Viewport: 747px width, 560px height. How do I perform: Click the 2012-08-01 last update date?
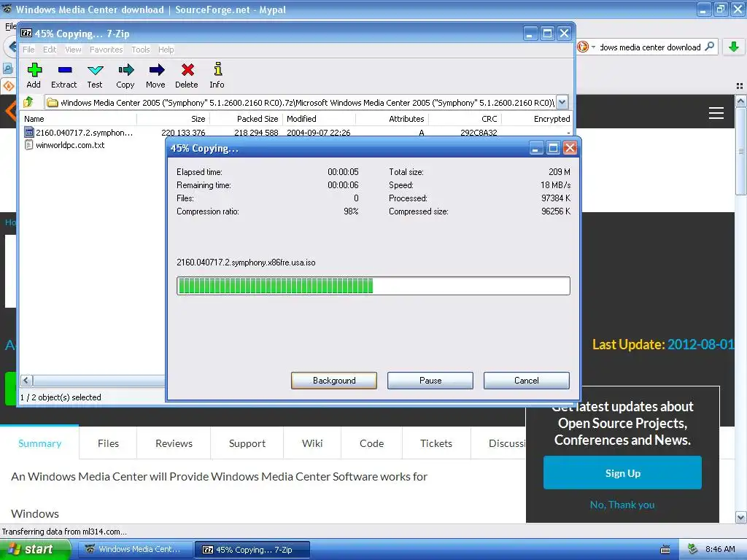701,344
